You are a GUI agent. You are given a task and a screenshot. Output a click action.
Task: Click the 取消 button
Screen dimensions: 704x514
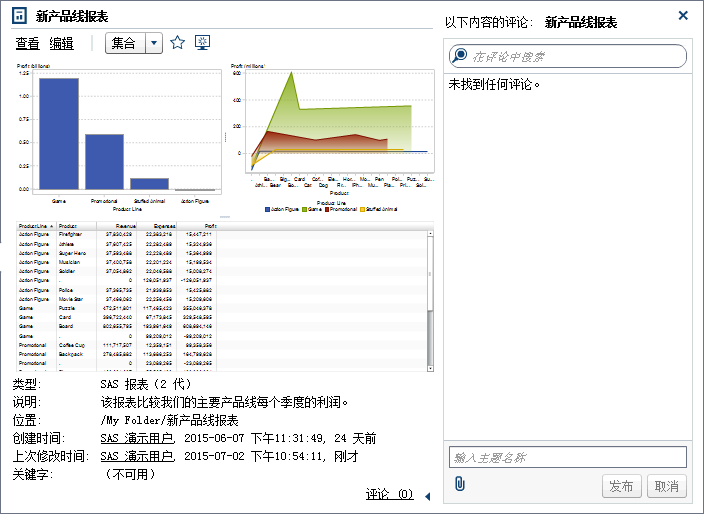point(665,486)
